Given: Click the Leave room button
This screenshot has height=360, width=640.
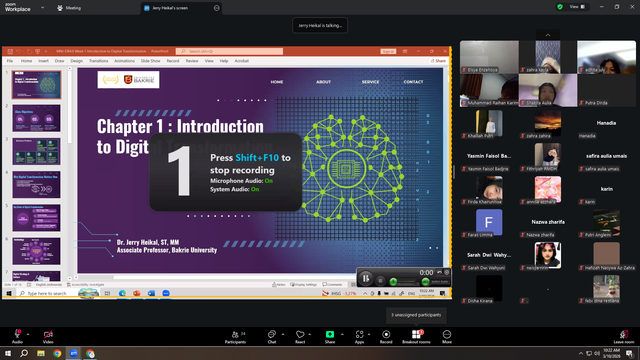Looking at the screenshot, I should [624, 337].
